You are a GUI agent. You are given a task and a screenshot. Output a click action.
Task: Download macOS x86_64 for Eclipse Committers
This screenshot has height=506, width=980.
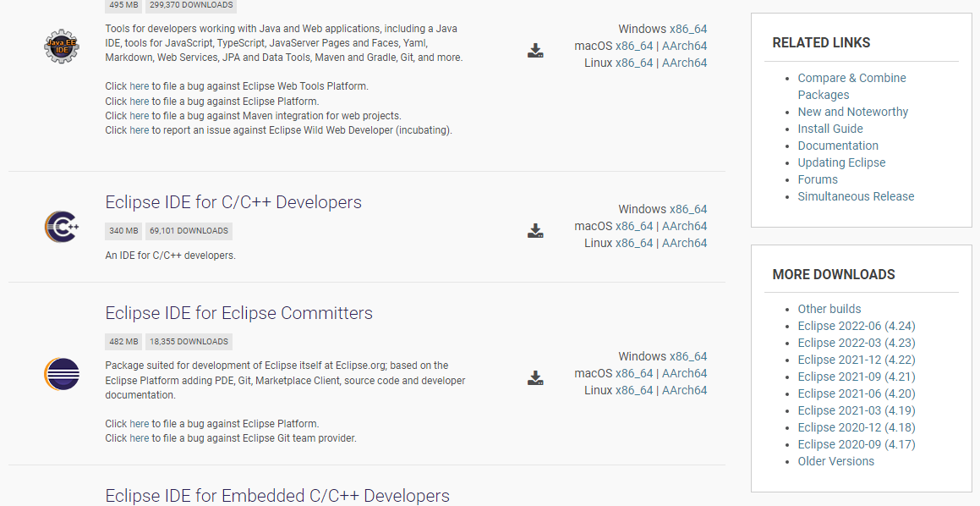click(x=634, y=373)
